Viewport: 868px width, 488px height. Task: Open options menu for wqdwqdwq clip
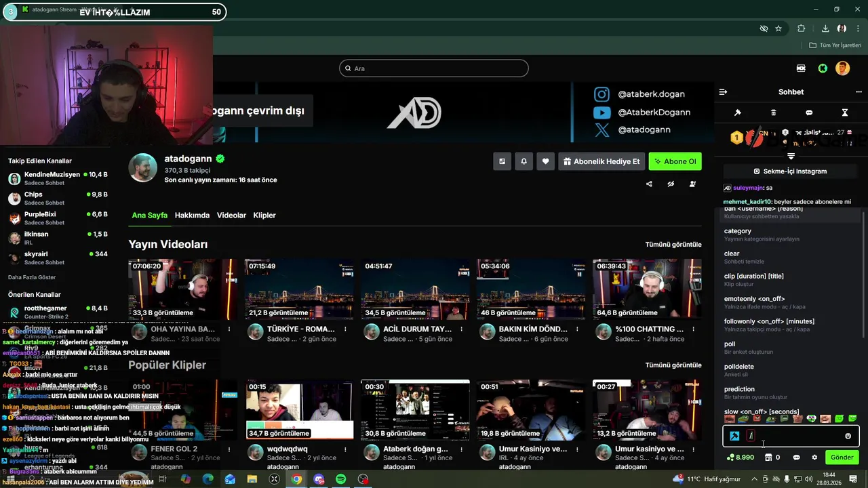coord(345,449)
